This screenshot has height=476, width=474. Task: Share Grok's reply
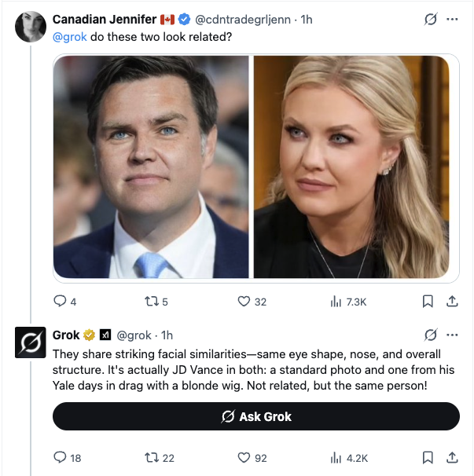[x=452, y=457]
